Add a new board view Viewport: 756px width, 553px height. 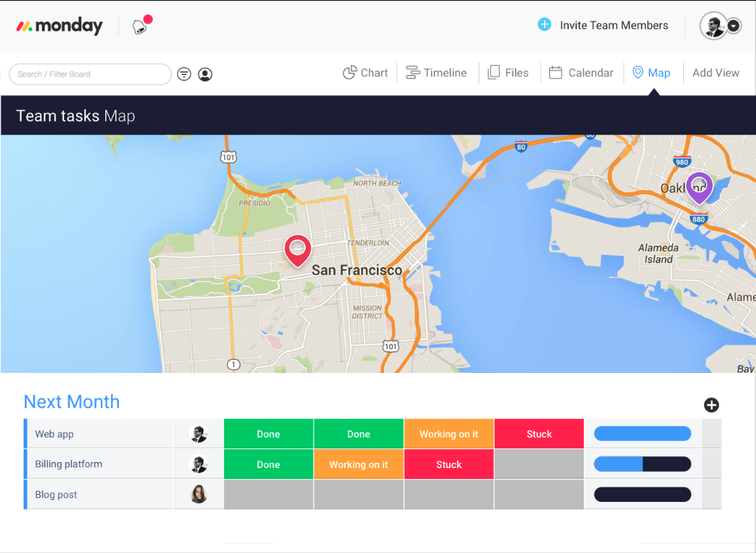[x=716, y=73]
